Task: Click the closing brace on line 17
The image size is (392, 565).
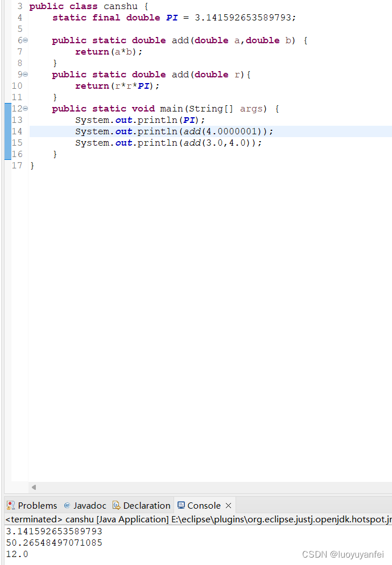Action: [x=32, y=166]
